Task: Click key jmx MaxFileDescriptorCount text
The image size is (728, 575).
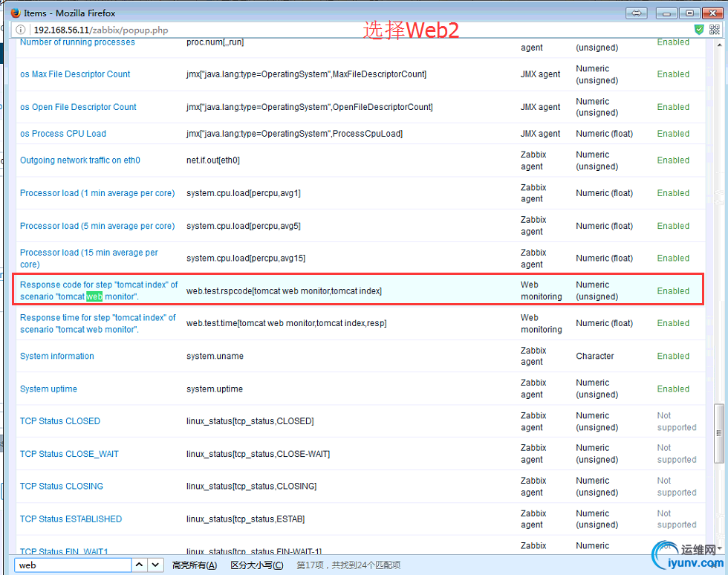Action: pos(306,74)
